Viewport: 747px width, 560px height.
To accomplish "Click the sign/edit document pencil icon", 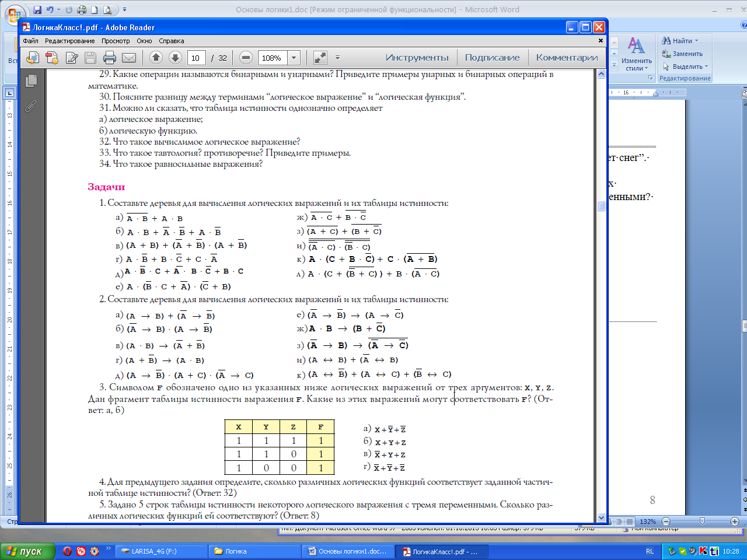I will pyautogui.click(x=72, y=58).
